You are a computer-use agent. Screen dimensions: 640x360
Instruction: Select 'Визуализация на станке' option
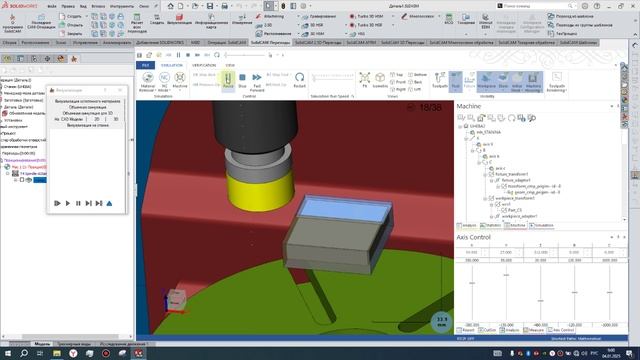[x=87, y=125]
